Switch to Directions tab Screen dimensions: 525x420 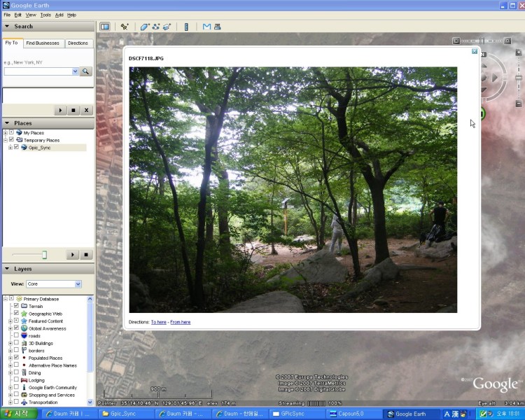(78, 43)
